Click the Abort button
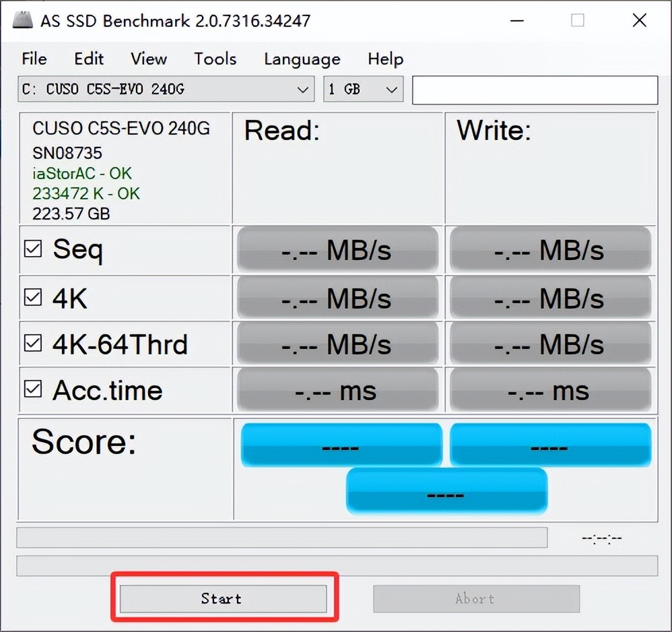672x632 pixels. coord(475,598)
